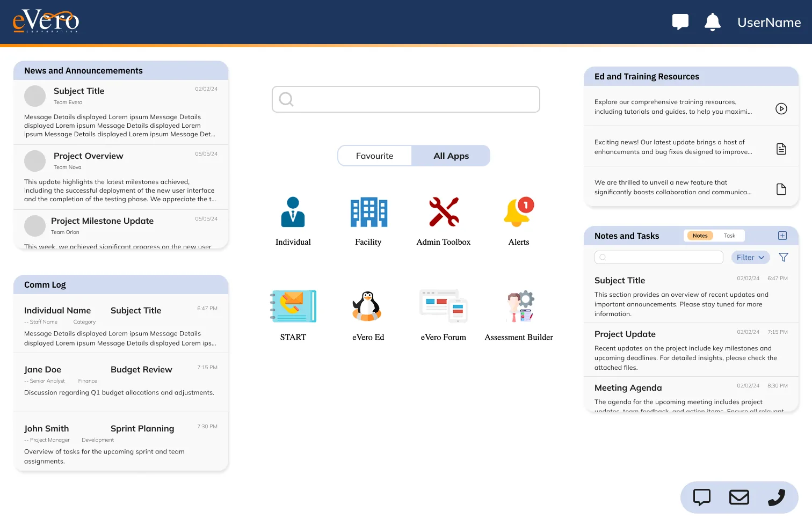Screen dimensions: 812x527
Task: Launch Assessment Builder
Action: point(519,316)
